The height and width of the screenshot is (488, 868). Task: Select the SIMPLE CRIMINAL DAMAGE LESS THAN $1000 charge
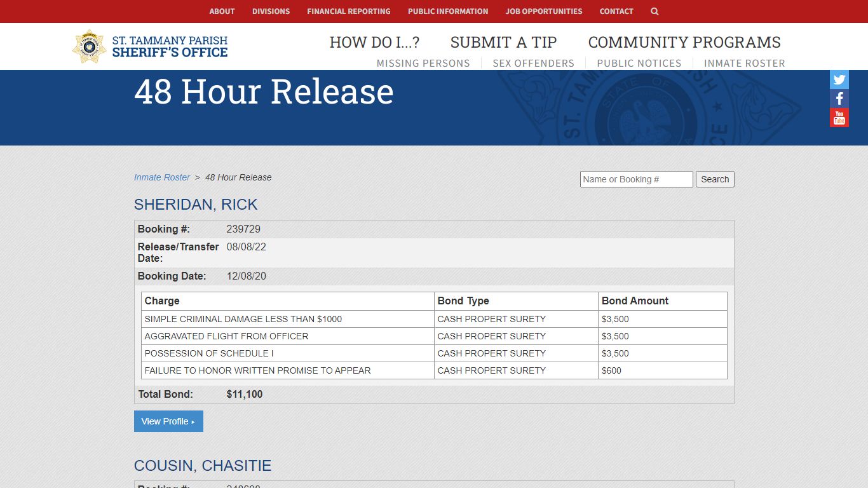click(243, 319)
